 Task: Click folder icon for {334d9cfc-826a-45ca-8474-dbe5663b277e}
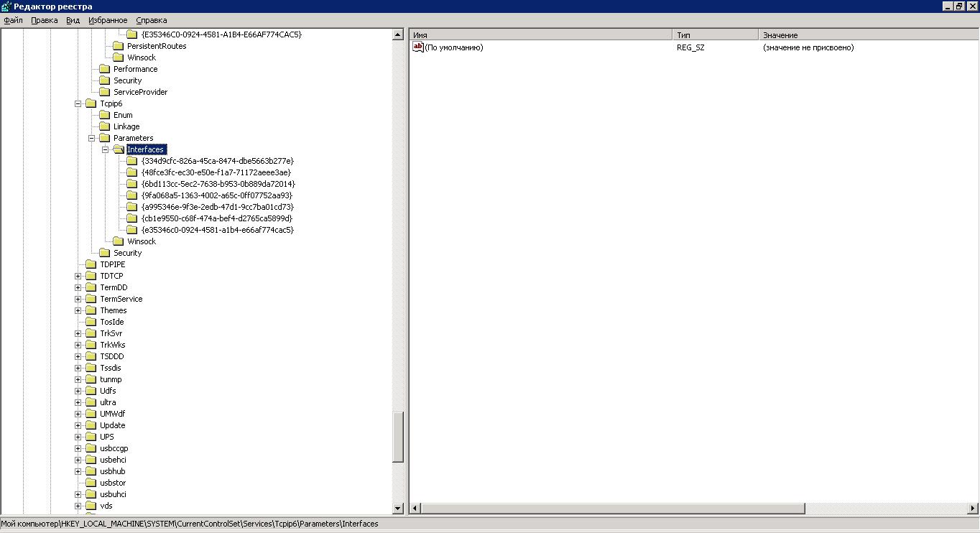131,161
